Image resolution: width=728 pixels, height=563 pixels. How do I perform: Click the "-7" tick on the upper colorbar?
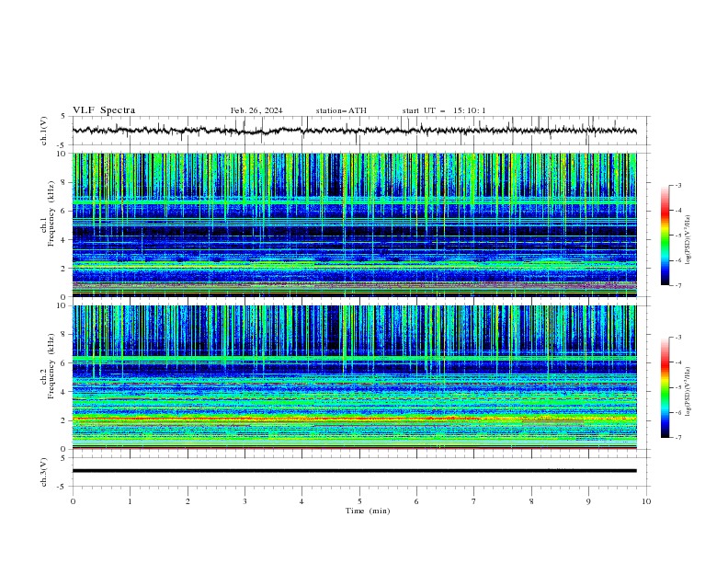[x=677, y=285]
